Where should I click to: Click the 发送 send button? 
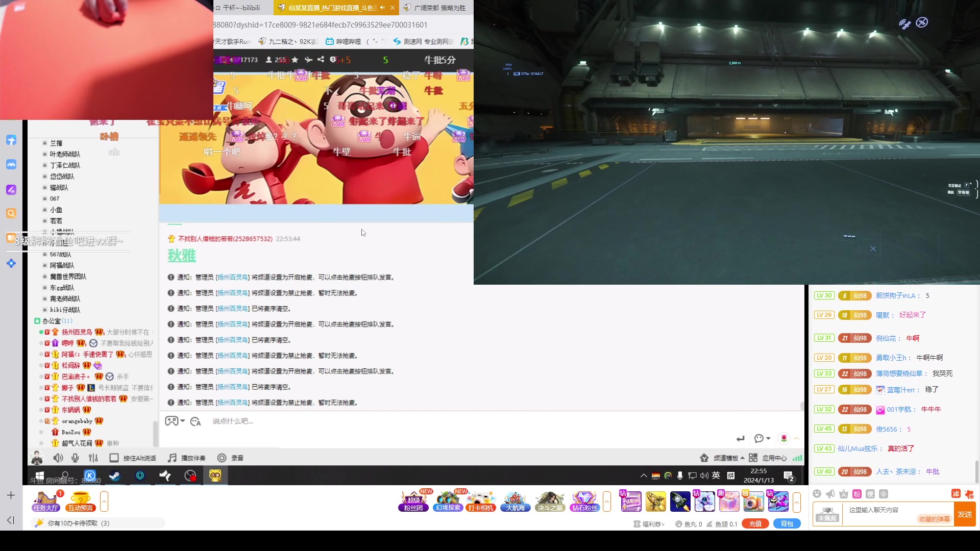965,514
